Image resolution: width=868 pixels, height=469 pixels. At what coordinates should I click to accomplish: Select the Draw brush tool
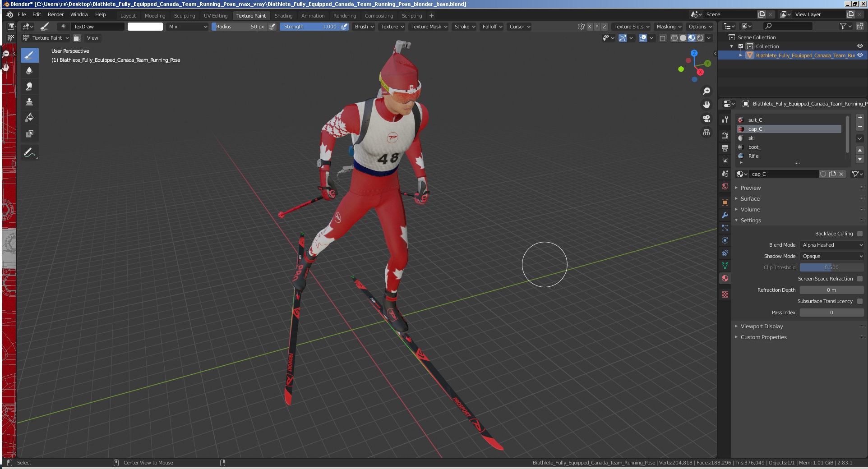pyautogui.click(x=29, y=55)
